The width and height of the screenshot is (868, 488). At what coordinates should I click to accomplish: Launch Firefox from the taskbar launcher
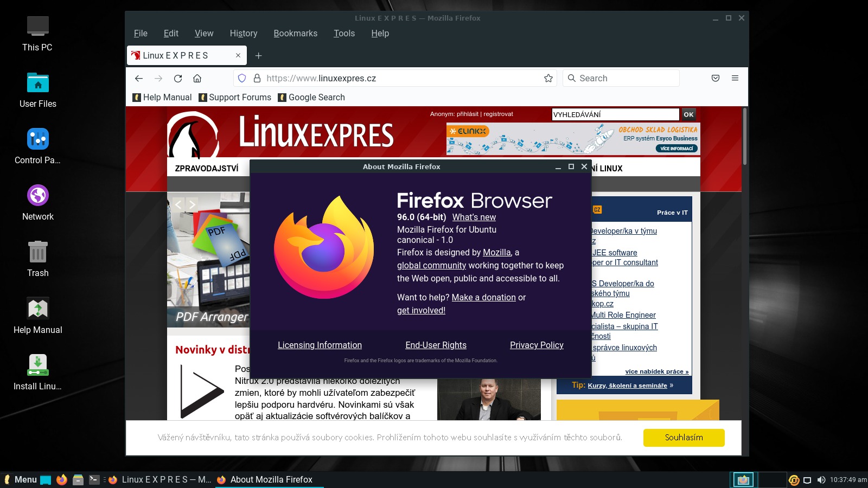coord(62,479)
